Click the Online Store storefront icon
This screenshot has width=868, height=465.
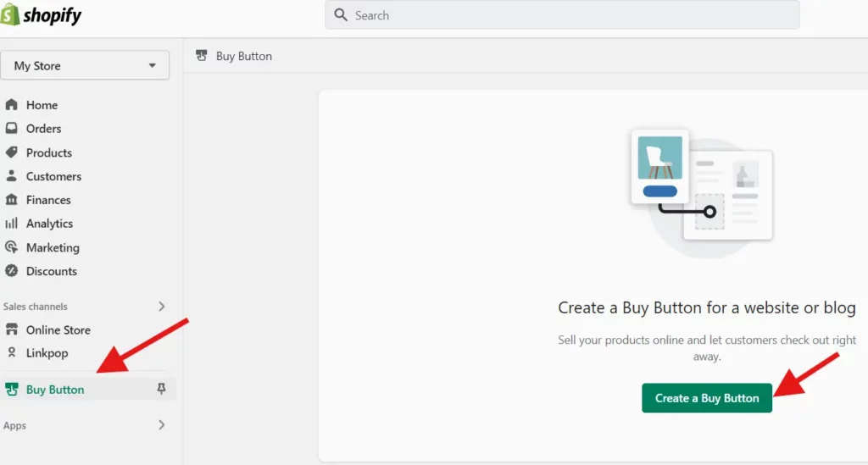(11, 329)
